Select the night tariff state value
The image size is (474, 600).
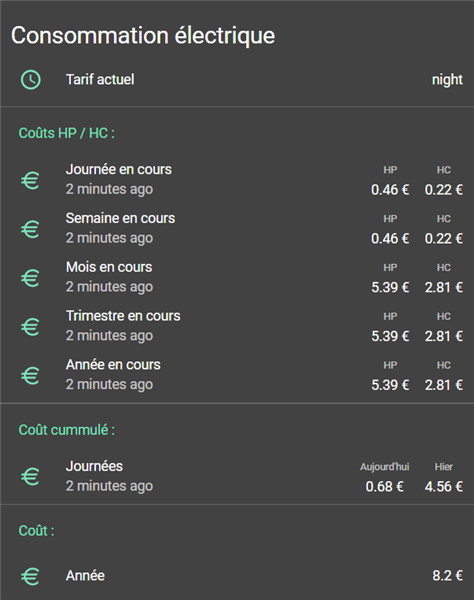(x=447, y=80)
